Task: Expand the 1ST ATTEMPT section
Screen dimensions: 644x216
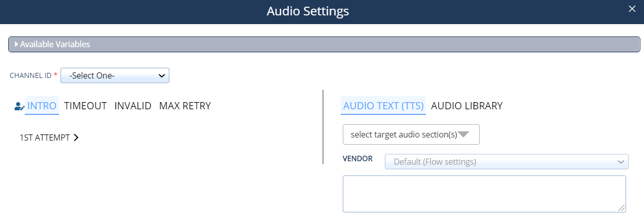Action: click(x=49, y=138)
